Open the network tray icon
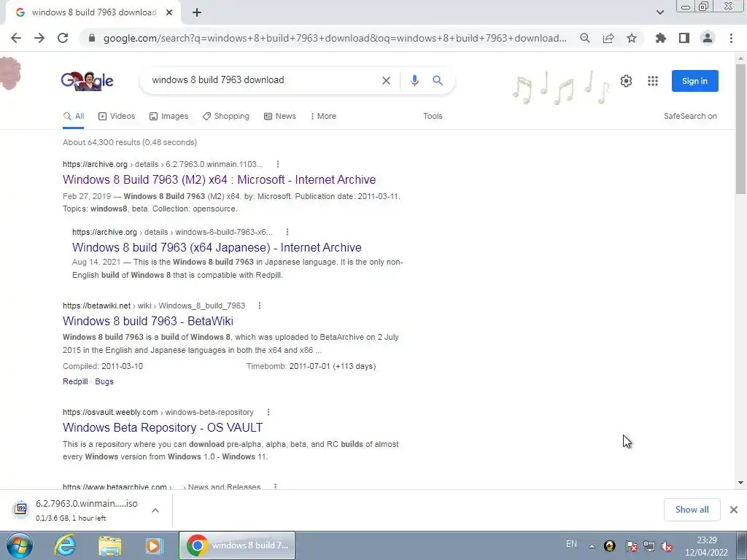 pyautogui.click(x=649, y=546)
